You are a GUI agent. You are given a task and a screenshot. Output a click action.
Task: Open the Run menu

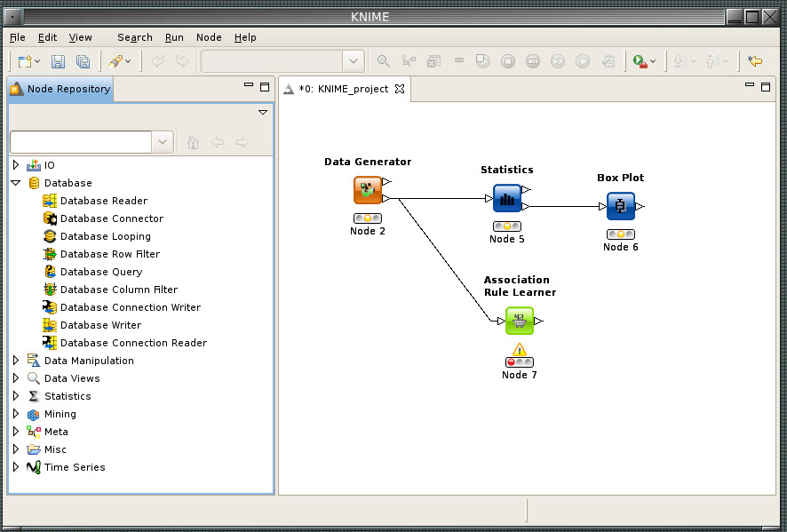[174, 37]
